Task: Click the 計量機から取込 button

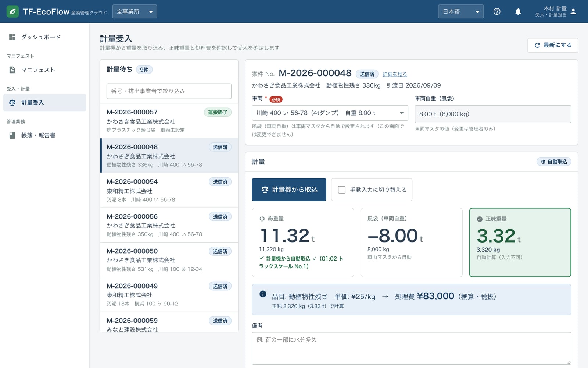Action: click(289, 190)
